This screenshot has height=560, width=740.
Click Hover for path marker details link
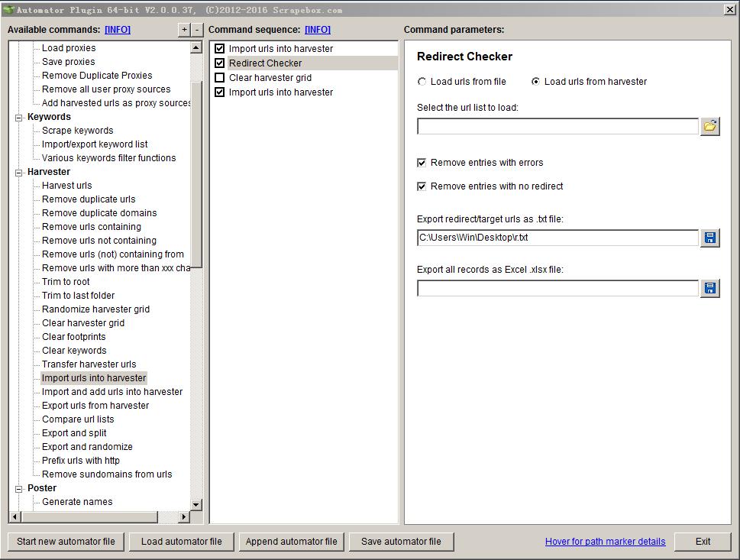point(605,542)
